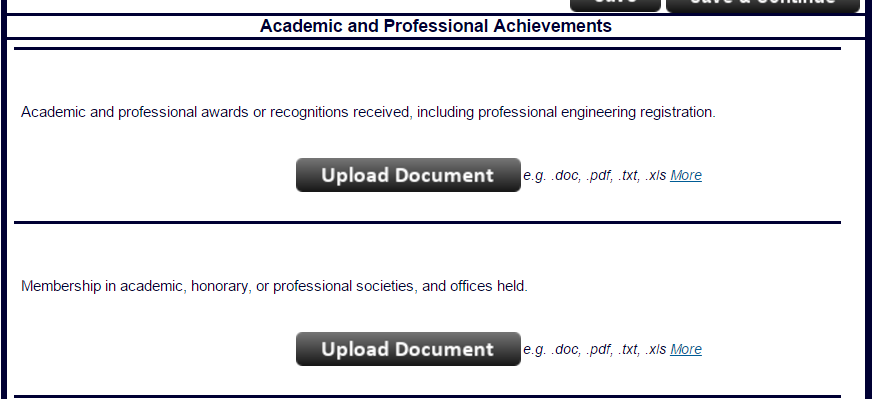Open the More link beside the membership upload
The image size is (886, 399).
pos(685,350)
